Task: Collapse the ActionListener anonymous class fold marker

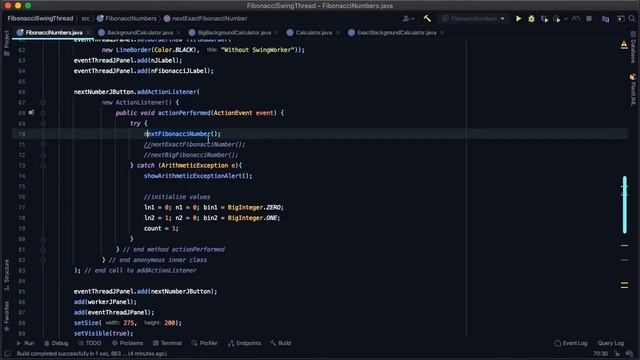Action: 43,102
